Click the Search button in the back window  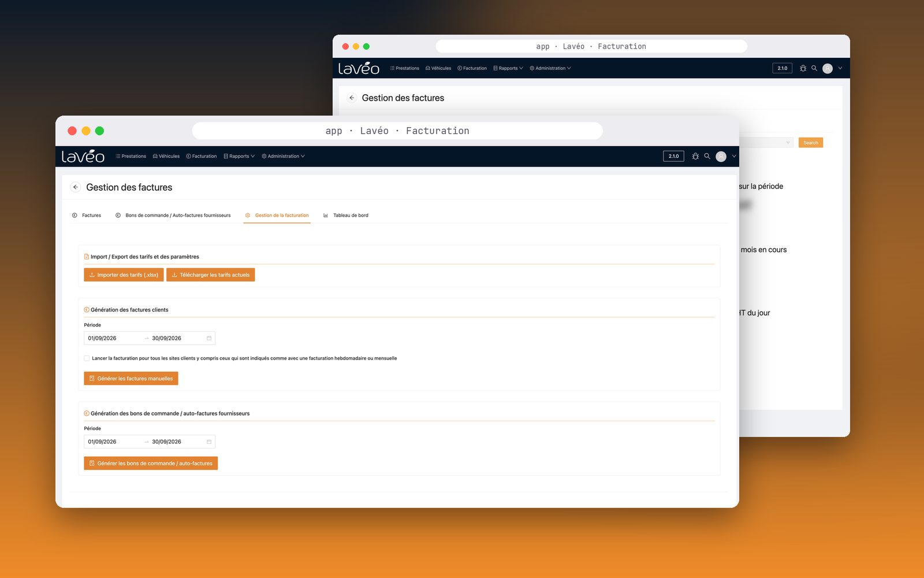811,143
